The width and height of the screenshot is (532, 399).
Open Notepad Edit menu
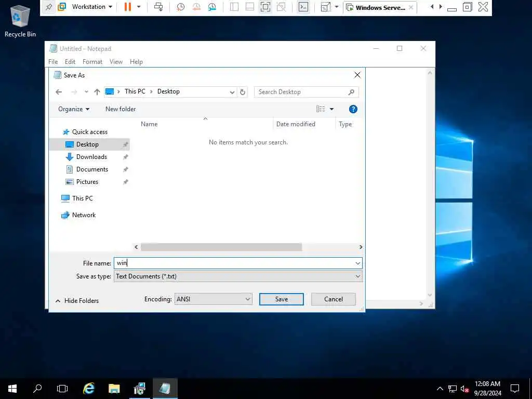70,62
